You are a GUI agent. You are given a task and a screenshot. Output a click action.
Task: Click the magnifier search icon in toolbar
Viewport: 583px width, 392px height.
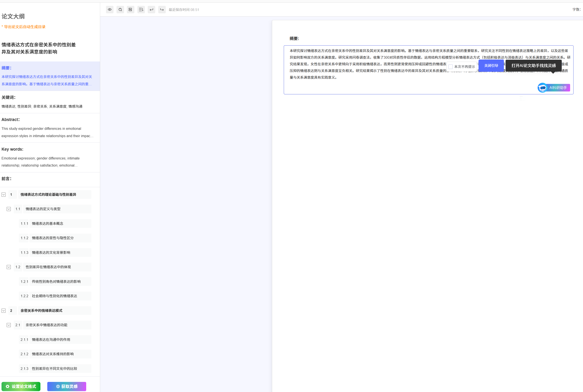point(120,9)
